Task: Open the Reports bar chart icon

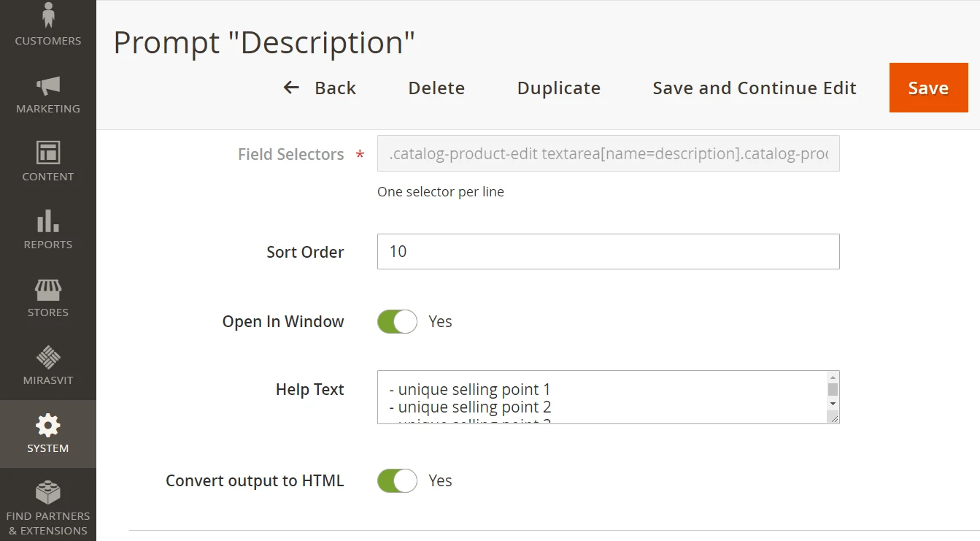Action: (48, 220)
